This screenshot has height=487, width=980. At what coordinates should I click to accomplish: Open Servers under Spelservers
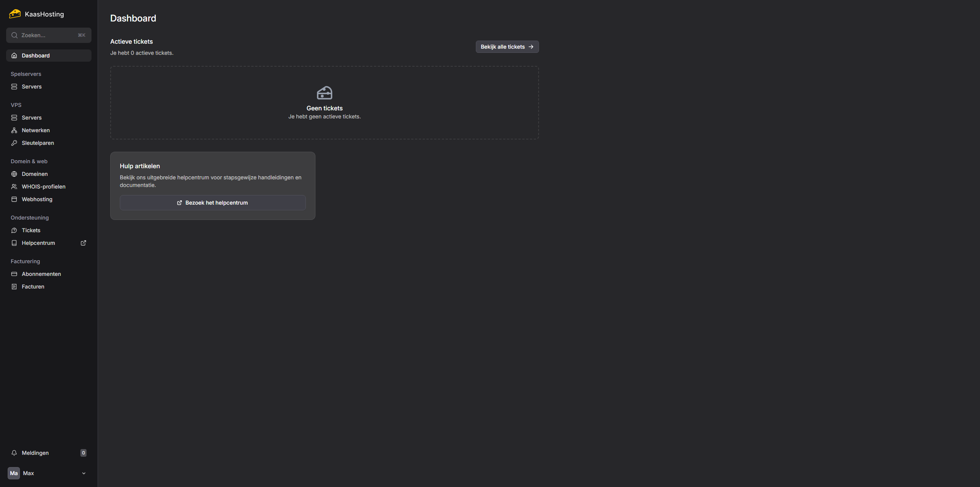pyautogui.click(x=32, y=87)
